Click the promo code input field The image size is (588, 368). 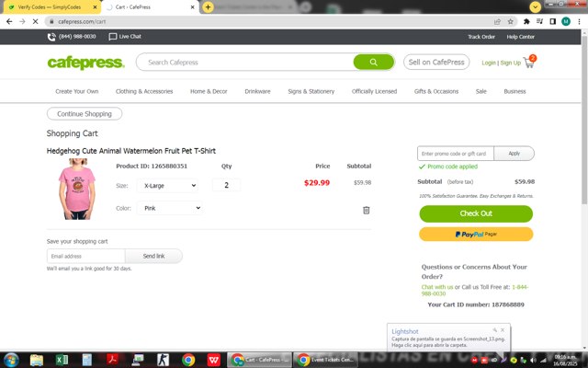pyautogui.click(x=456, y=154)
